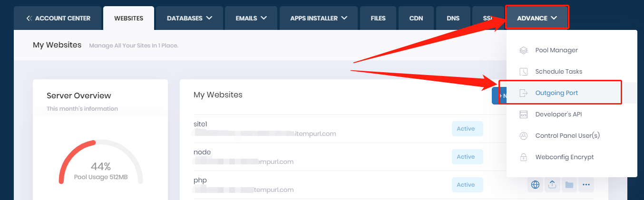Click the Outgoing Port exit icon
Viewport: 644px width, 200px height.
point(523,93)
